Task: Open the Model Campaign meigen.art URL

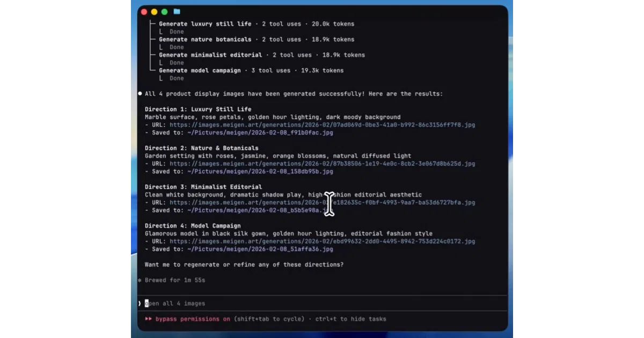Action: tap(322, 241)
